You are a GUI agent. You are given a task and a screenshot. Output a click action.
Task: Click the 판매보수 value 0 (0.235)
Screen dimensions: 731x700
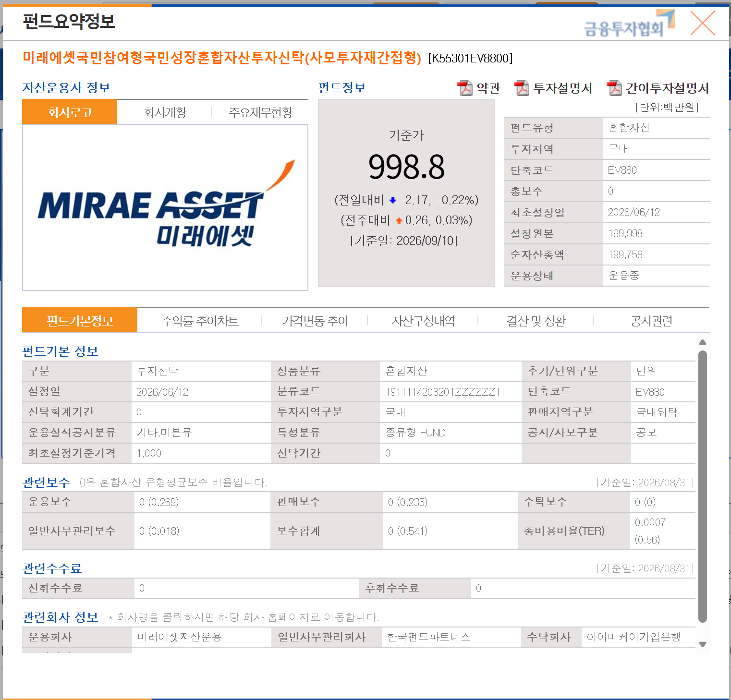pos(408,503)
